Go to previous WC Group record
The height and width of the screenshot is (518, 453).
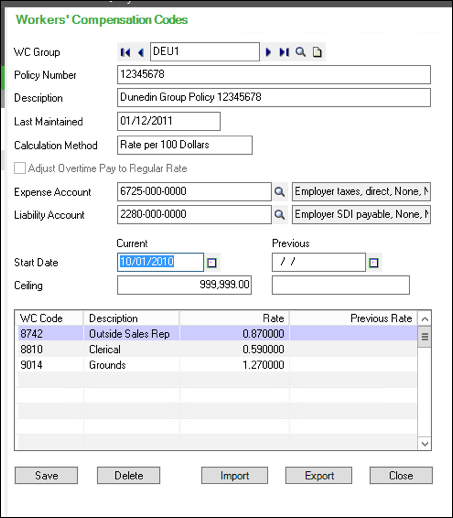141,52
